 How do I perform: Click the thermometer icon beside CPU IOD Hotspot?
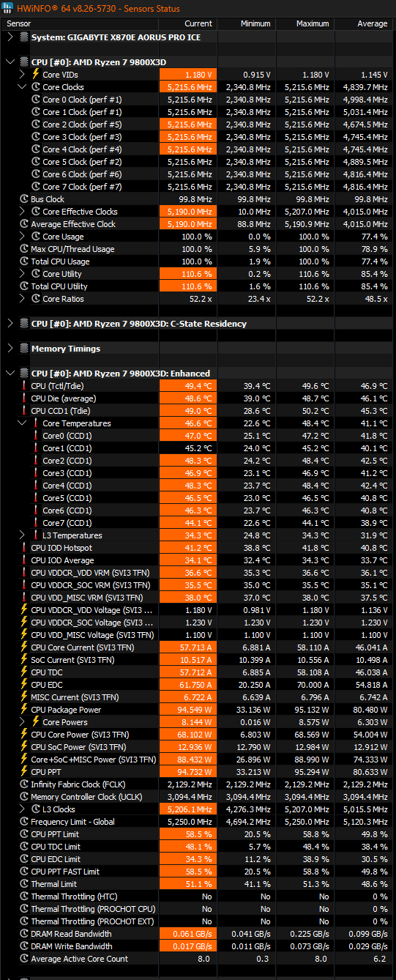[23, 548]
